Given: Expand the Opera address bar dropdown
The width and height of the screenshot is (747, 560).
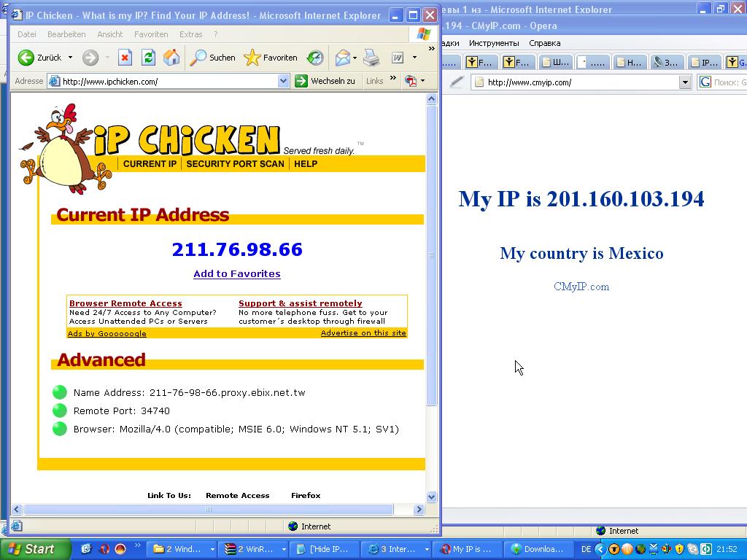Looking at the screenshot, I should click(685, 82).
